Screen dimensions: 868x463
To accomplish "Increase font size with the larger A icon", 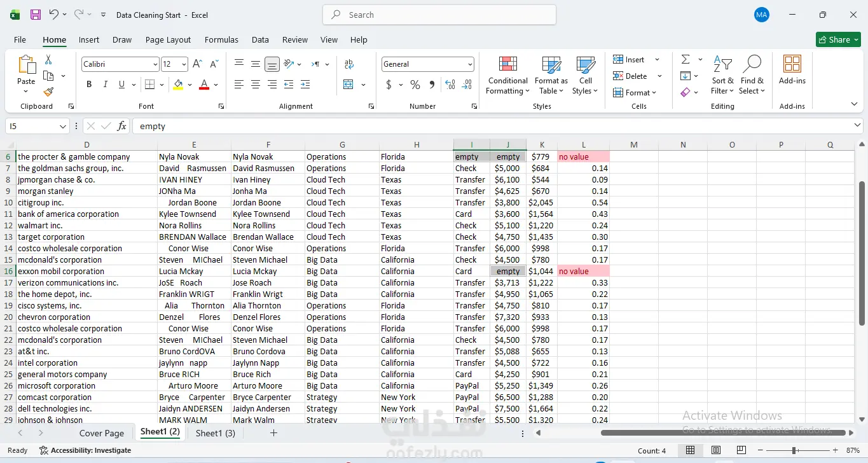I will [197, 64].
